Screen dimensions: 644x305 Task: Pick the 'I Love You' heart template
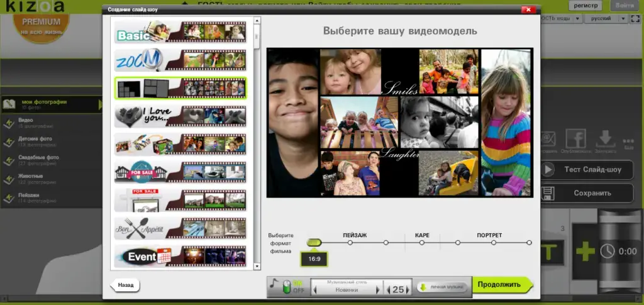[x=180, y=116]
